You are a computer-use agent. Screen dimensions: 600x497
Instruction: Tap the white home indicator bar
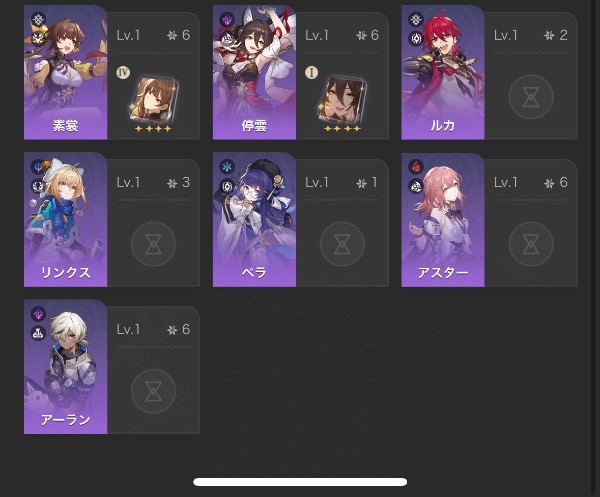pos(300,482)
